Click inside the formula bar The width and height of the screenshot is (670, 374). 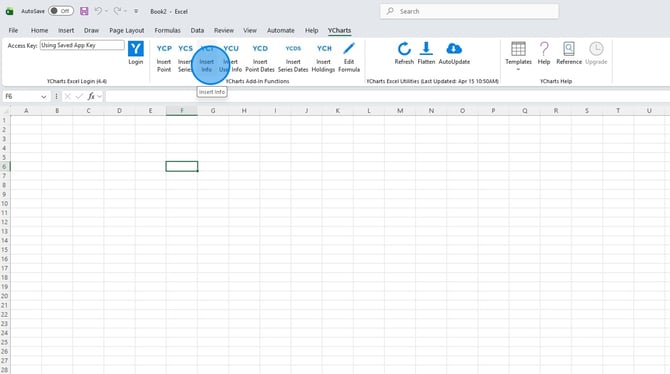tap(387, 97)
